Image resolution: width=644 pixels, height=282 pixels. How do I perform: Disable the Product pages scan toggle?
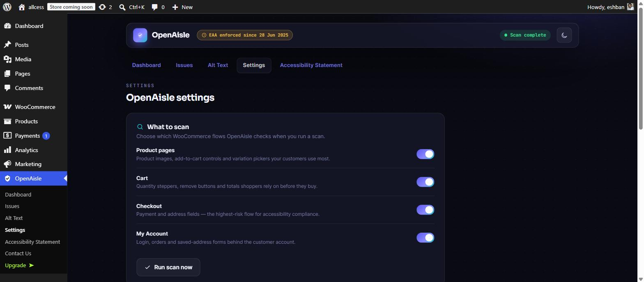(x=425, y=154)
